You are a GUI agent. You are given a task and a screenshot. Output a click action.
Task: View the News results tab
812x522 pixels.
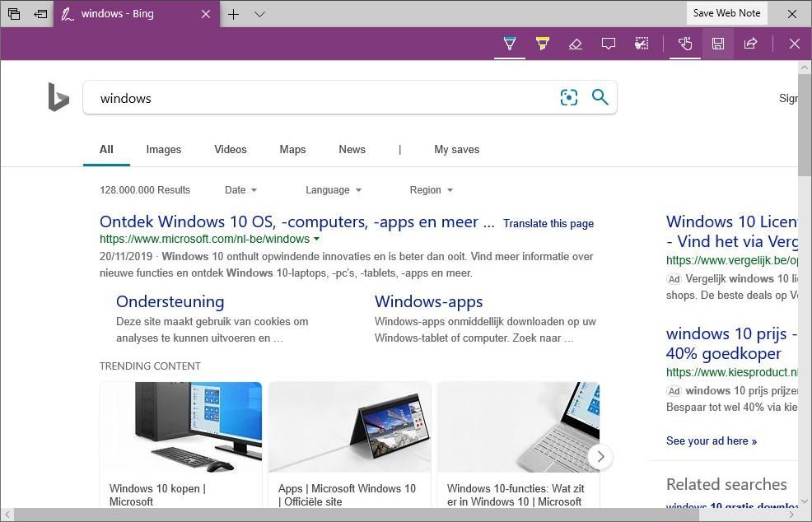(x=352, y=150)
